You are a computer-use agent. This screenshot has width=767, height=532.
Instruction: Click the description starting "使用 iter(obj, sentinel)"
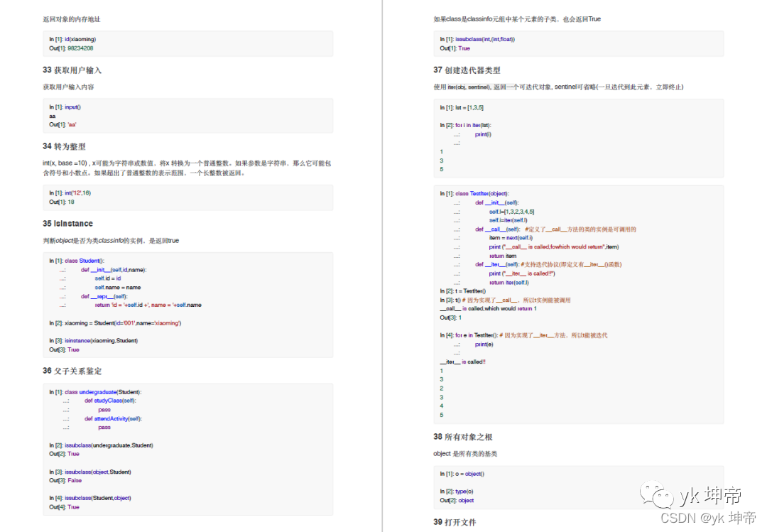pos(558,87)
